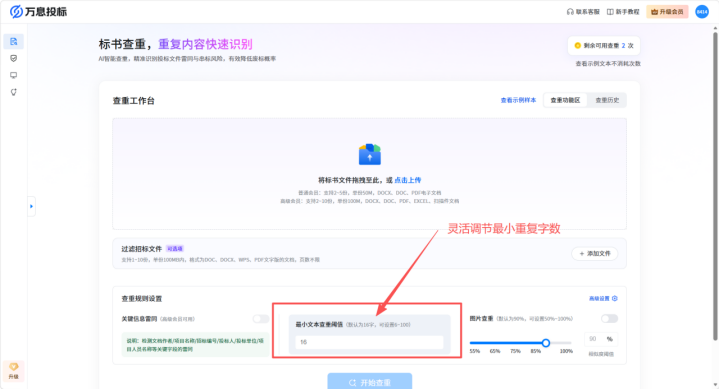Click the 查看示例文本不消耗次数 text
The height and width of the screenshot is (390, 719).
click(x=608, y=64)
